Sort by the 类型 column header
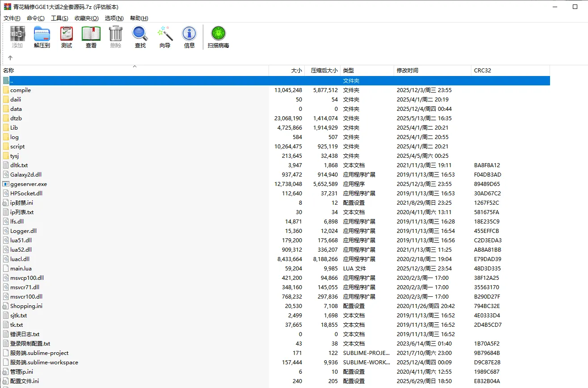 tap(367, 71)
